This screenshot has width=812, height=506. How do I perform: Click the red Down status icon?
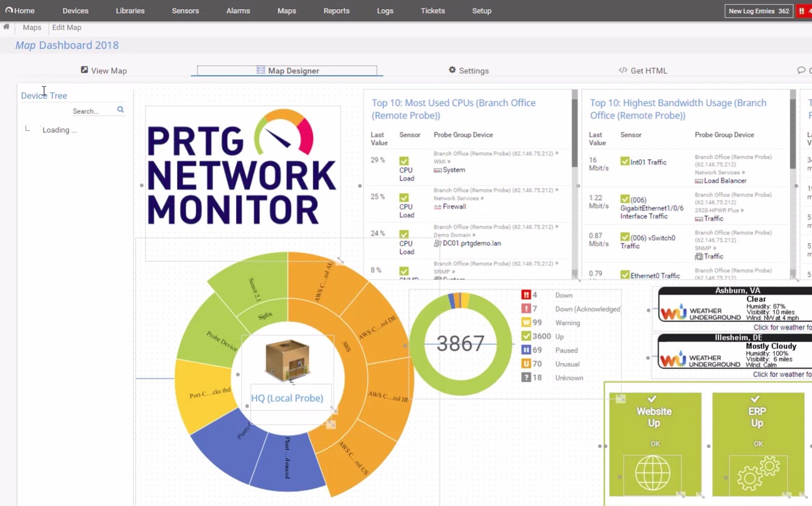pyautogui.click(x=526, y=295)
